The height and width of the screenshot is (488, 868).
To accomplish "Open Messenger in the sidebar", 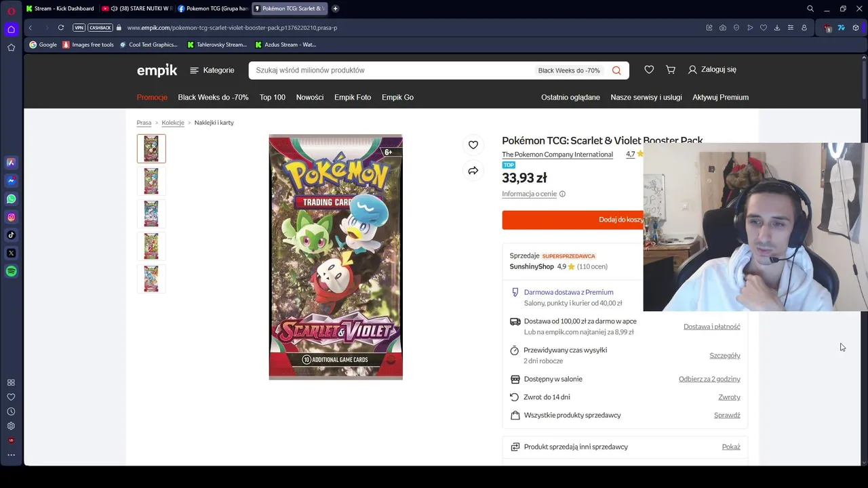I will (x=11, y=181).
